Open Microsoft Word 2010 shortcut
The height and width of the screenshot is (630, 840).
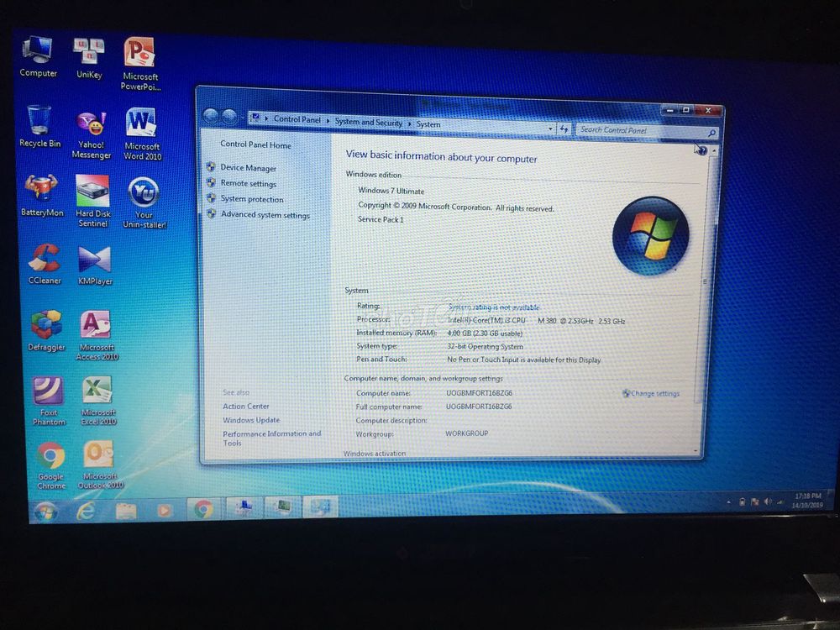[142, 134]
